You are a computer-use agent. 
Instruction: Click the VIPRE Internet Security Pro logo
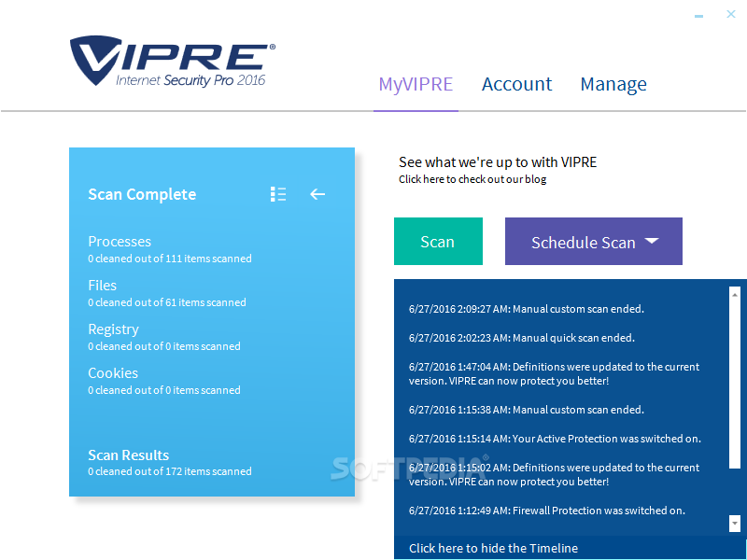click(173, 61)
